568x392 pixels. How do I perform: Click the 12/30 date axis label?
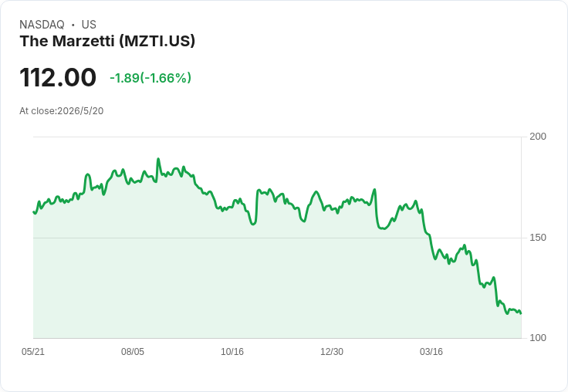pos(332,352)
